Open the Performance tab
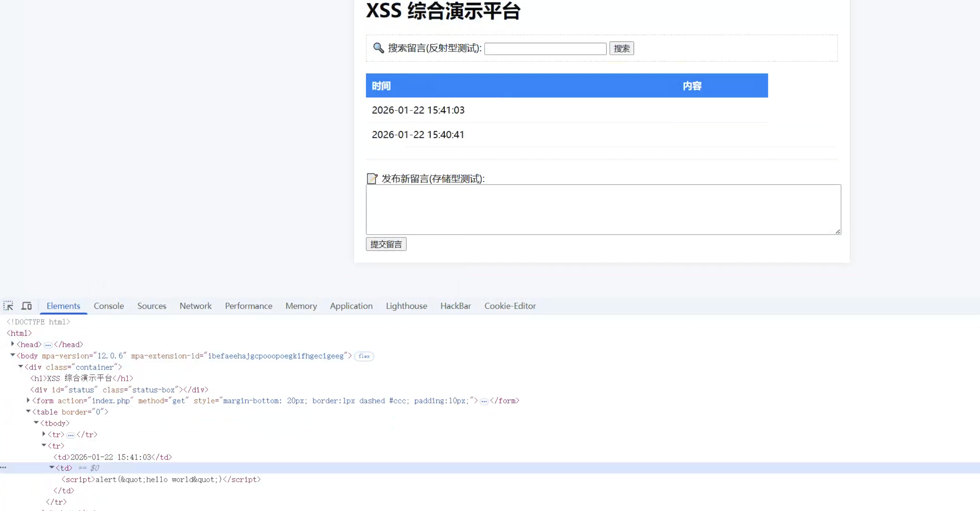This screenshot has height=511, width=980. [248, 306]
